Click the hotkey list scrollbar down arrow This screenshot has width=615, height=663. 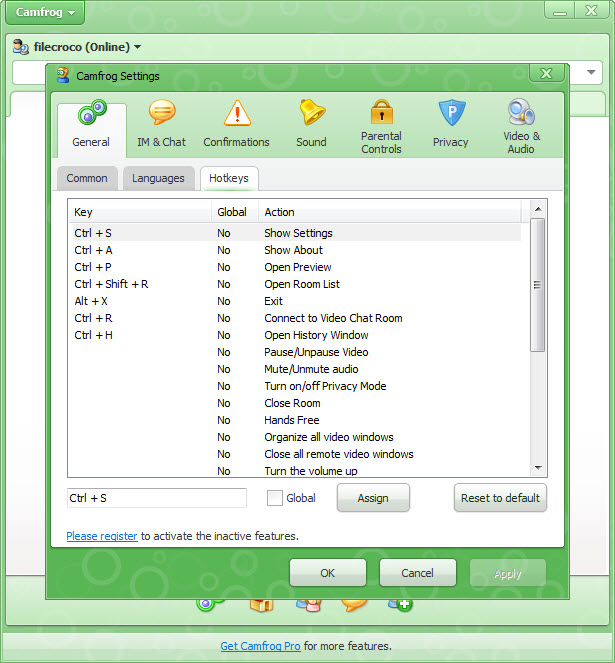coord(538,468)
